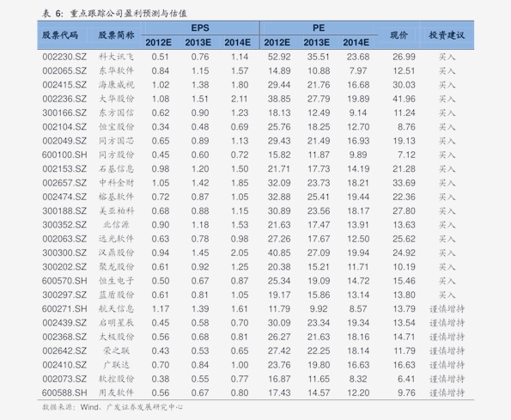Select stock code 002230.SZ
The height and width of the screenshot is (420, 511).
click(x=64, y=57)
